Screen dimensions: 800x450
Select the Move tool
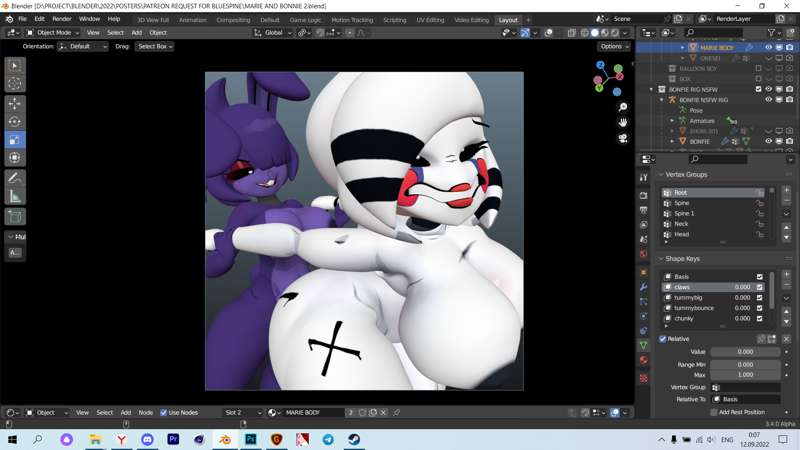click(15, 104)
